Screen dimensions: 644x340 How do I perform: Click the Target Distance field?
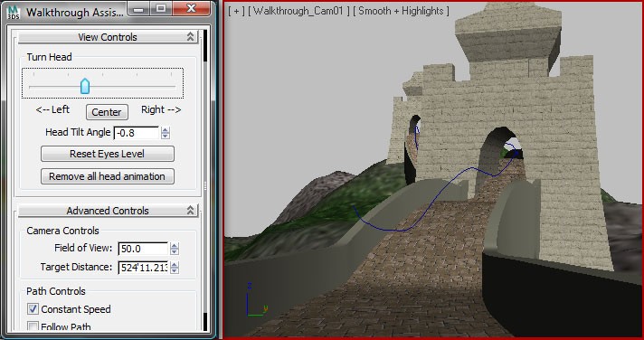[x=143, y=268]
